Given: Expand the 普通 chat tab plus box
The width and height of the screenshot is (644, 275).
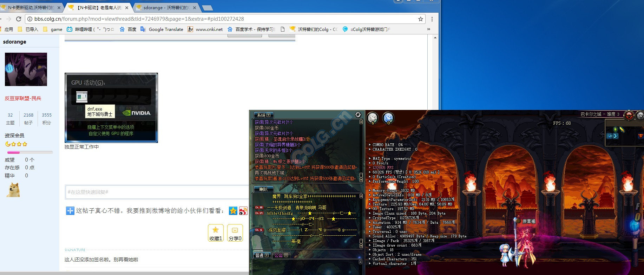Looking at the screenshot, I should [267, 255].
